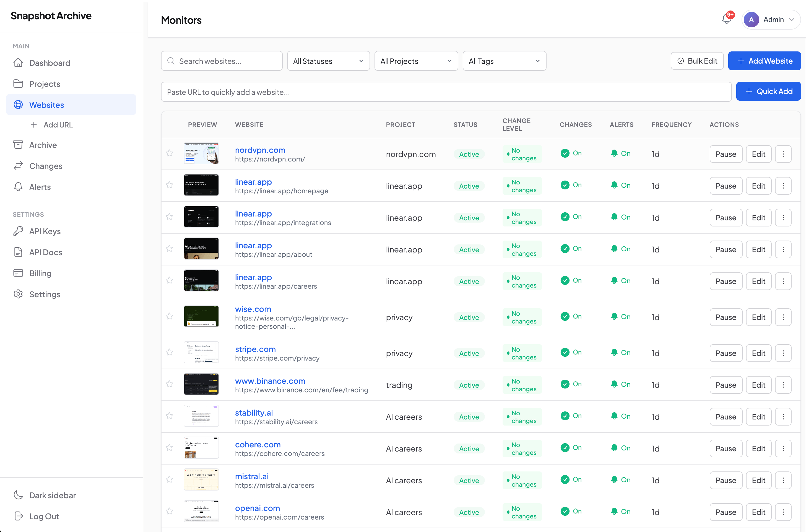Click the Add Website button
Screen dimensions: 806x532
point(764,61)
